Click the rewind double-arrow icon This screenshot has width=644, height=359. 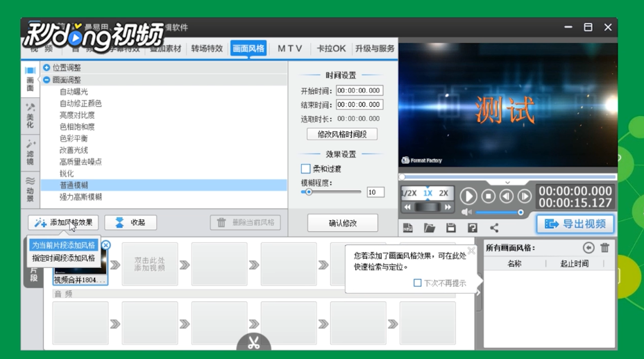coord(407,207)
